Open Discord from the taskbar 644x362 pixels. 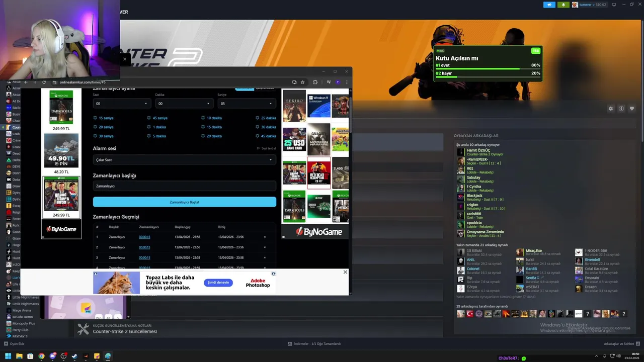click(52, 356)
